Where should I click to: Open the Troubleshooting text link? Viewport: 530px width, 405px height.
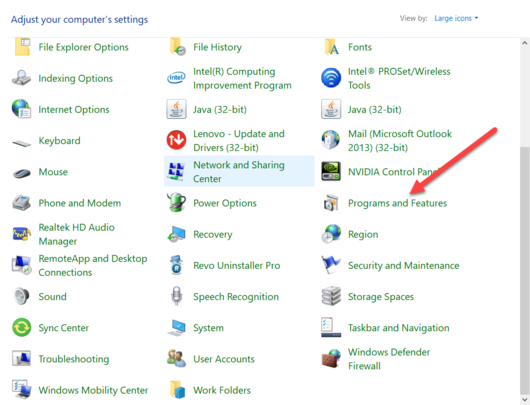pos(74,359)
